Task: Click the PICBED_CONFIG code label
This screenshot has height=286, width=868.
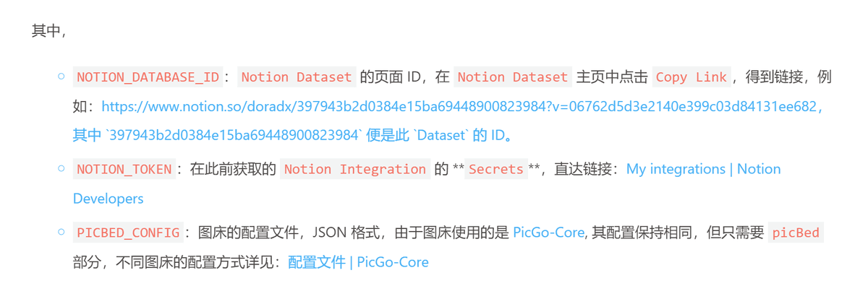Action: coord(128,233)
